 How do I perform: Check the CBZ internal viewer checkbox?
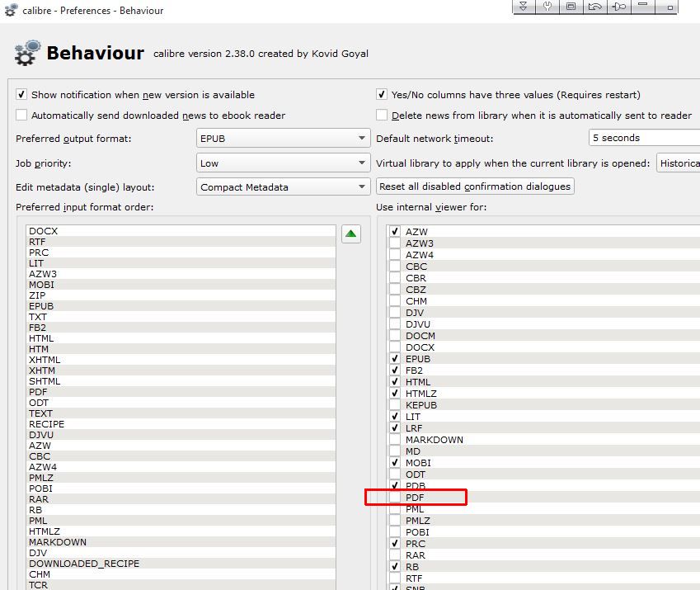(x=395, y=290)
